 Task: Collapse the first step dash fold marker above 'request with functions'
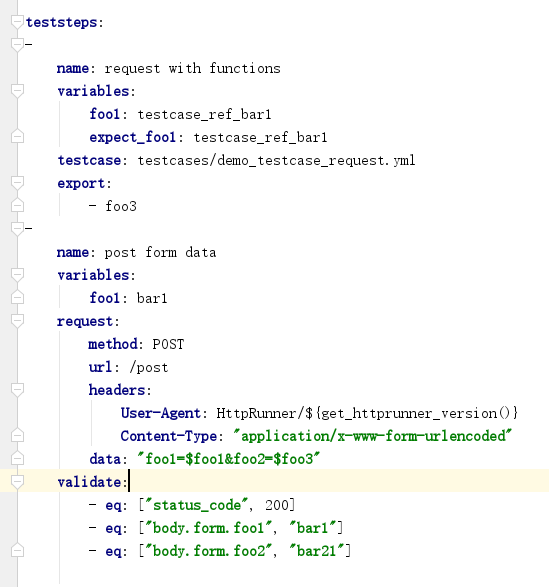pos(17,45)
